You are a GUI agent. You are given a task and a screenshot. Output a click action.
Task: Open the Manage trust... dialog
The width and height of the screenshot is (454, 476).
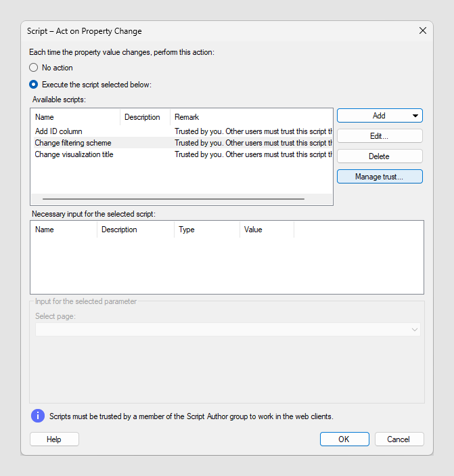coord(380,177)
